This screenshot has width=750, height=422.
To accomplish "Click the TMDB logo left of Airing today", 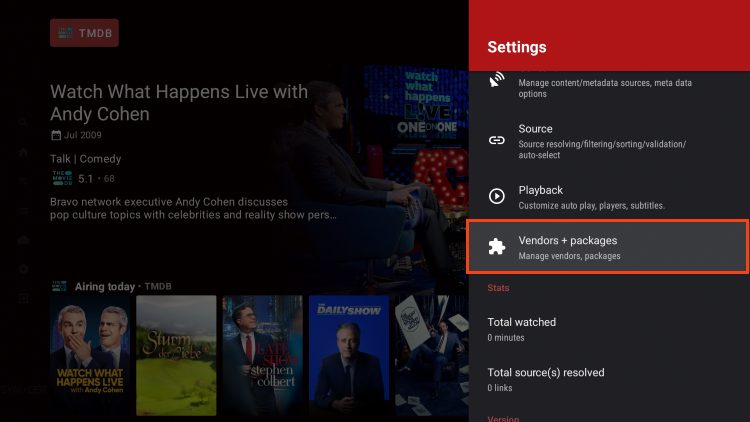I will [x=60, y=286].
